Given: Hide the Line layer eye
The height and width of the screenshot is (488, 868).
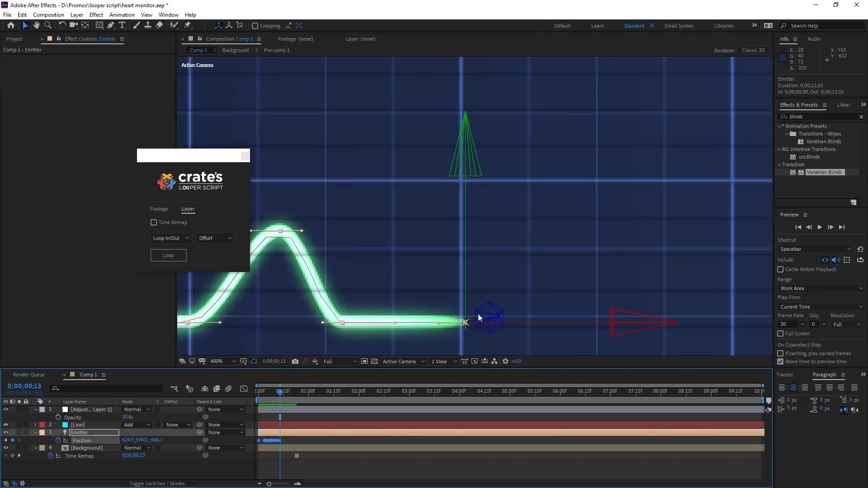Looking at the screenshot, I should tap(6, 425).
